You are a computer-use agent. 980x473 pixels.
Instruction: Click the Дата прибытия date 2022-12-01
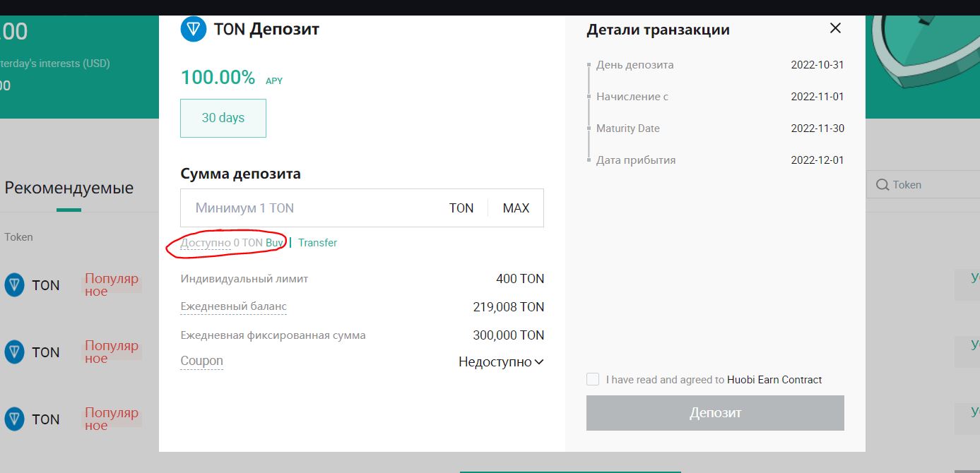pos(817,160)
